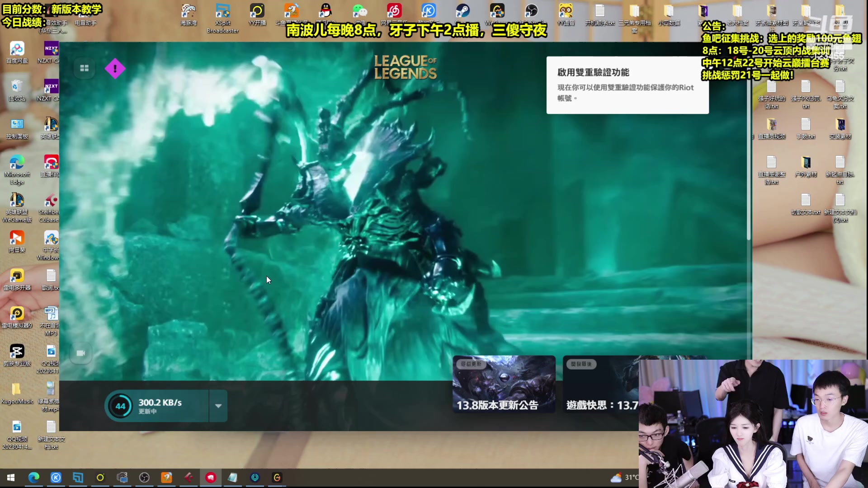The image size is (868, 488).
Task: Open OBS Studio from the taskbar
Action: (x=144, y=478)
